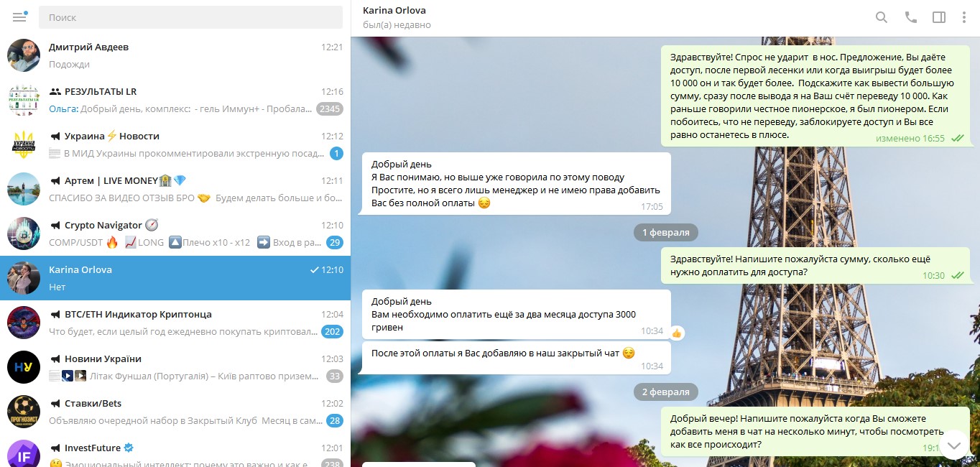Image resolution: width=980 pixels, height=467 pixels.
Task: Open the Артем | LIVE MONEY channel
Action: click(x=175, y=189)
